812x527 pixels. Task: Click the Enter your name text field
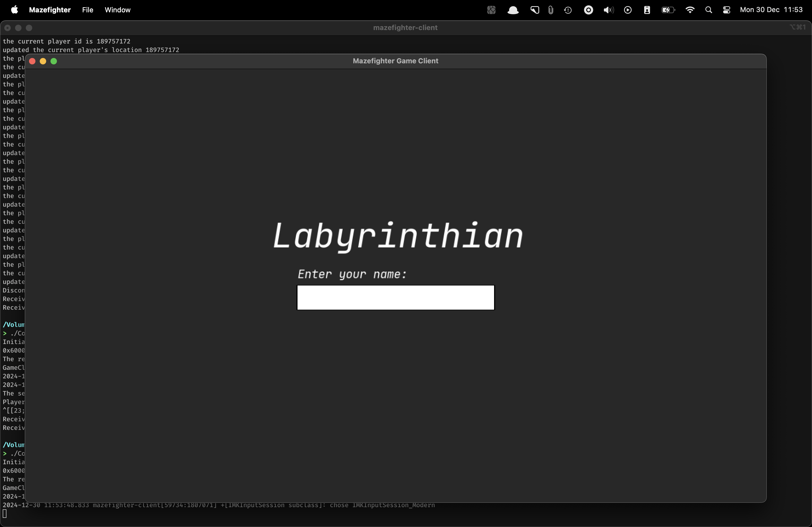tap(396, 298)
